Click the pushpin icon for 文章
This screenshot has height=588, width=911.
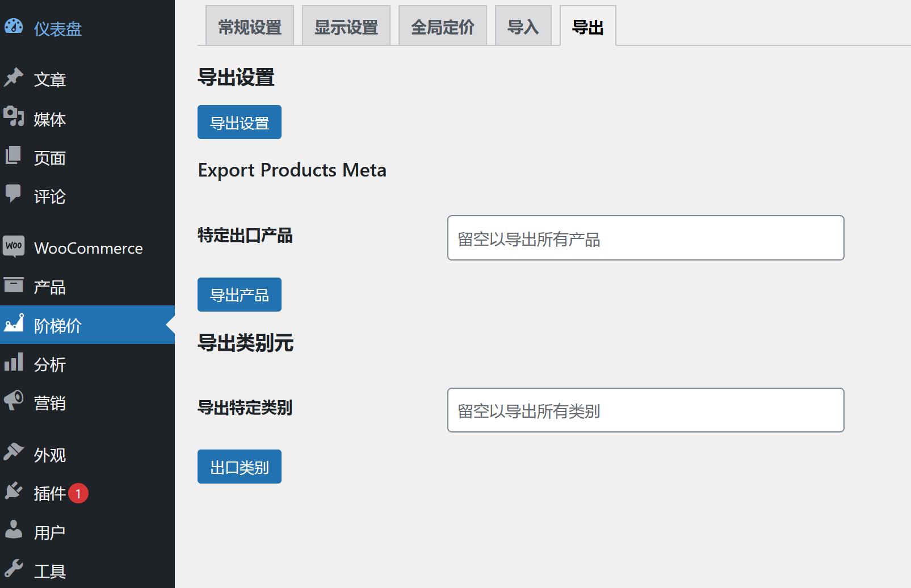(13, 78)
